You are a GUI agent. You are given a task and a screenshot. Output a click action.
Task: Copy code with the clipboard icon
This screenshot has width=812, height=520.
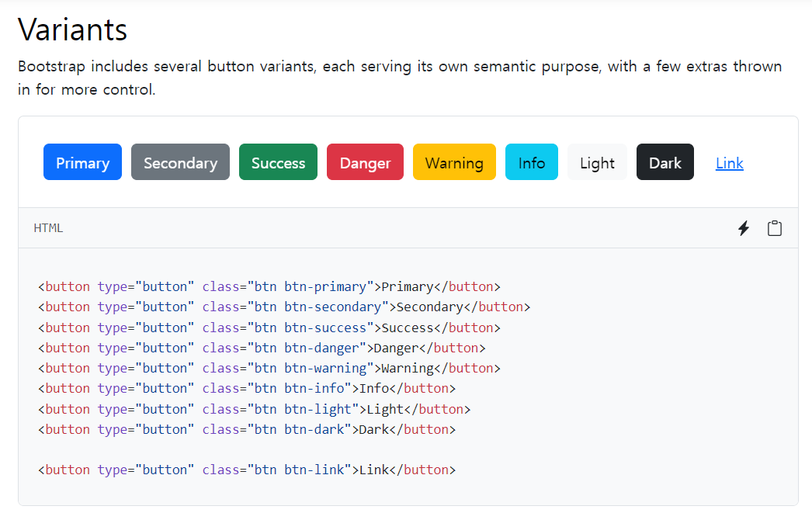coord(775,228)
